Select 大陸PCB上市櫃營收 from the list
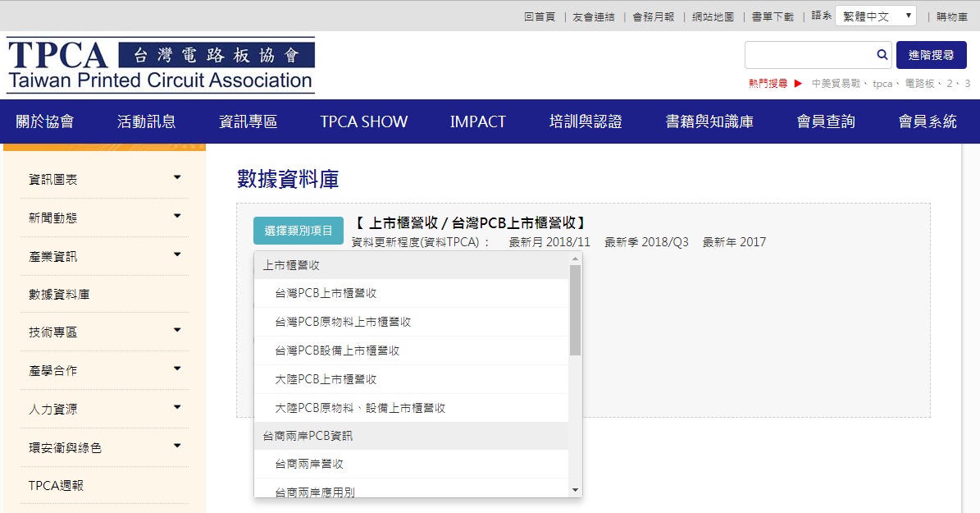 [x=411, y=379]
